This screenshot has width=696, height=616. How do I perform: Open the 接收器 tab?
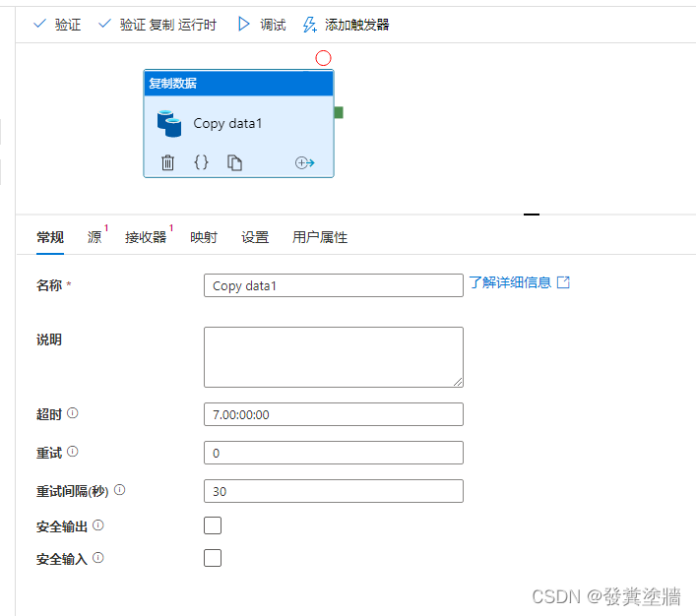click(146, 237)
